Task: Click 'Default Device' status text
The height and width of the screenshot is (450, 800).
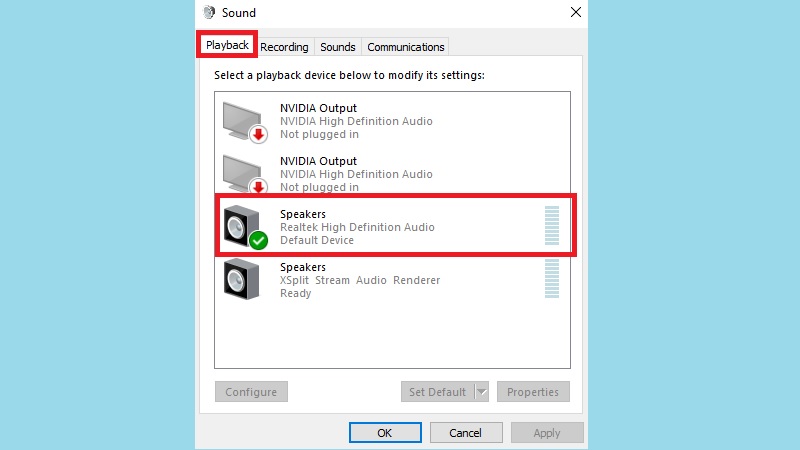Action: pyautogui.click(x=317, y=240)
